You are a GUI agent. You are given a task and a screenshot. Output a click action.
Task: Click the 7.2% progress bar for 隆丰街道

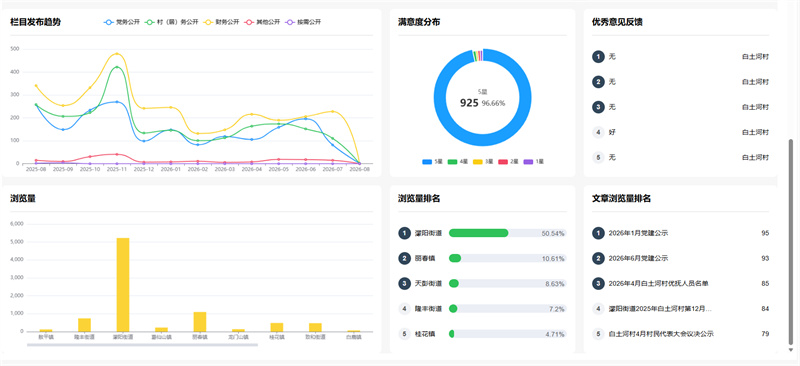(508, 309)
